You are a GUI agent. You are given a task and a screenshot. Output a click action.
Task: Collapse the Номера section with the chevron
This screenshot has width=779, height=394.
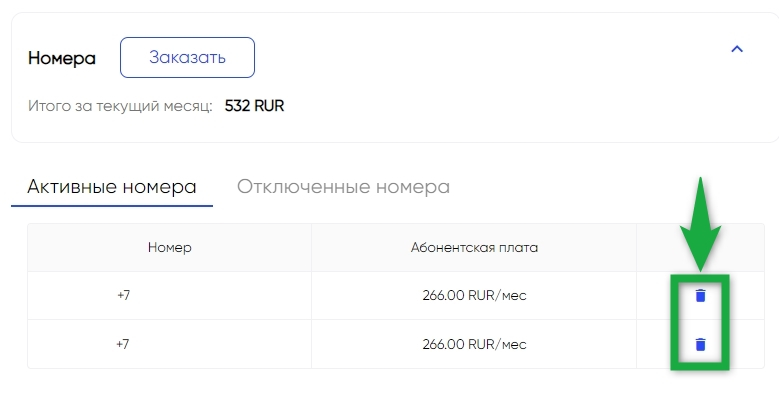tap(737, 49)
